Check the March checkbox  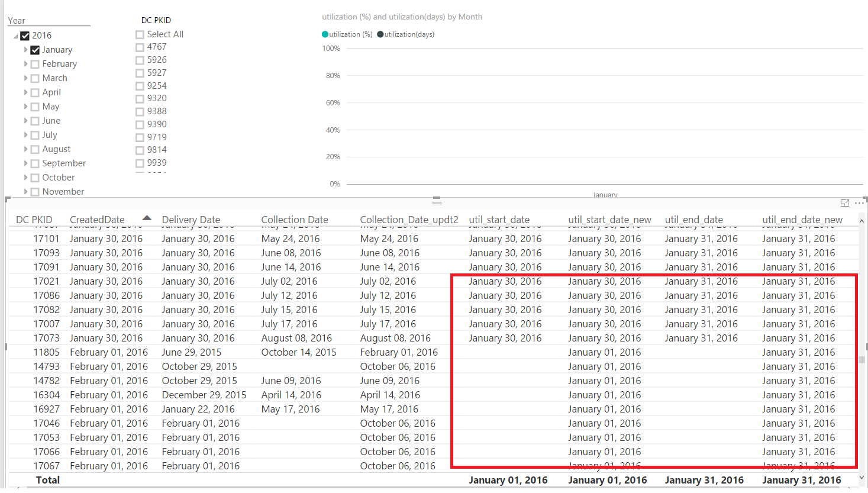[x=35, y=78]
